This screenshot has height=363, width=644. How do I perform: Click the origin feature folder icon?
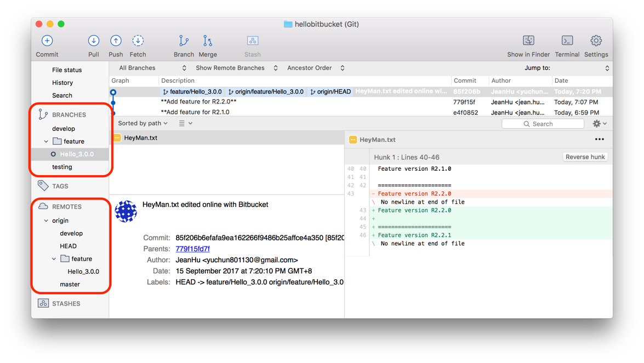pyautogui.click(x=65, y=258)
